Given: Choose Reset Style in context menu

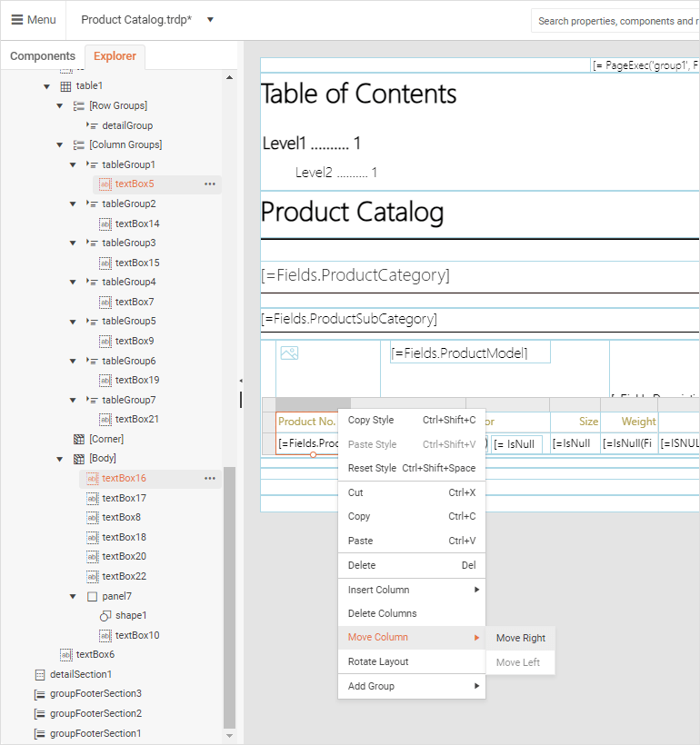Looking at the screenshot, I should 412,468.
